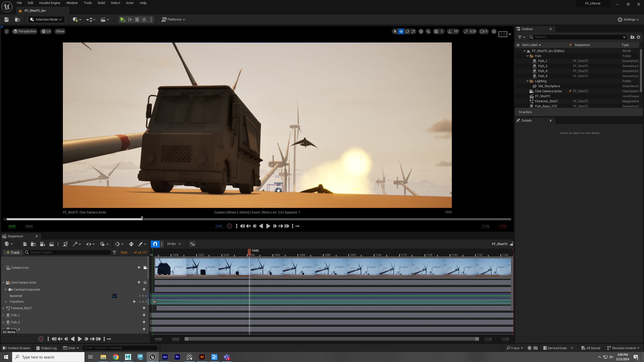
Task: Open the Build menu
Action: pyautogui.click(x=101, y=3)
